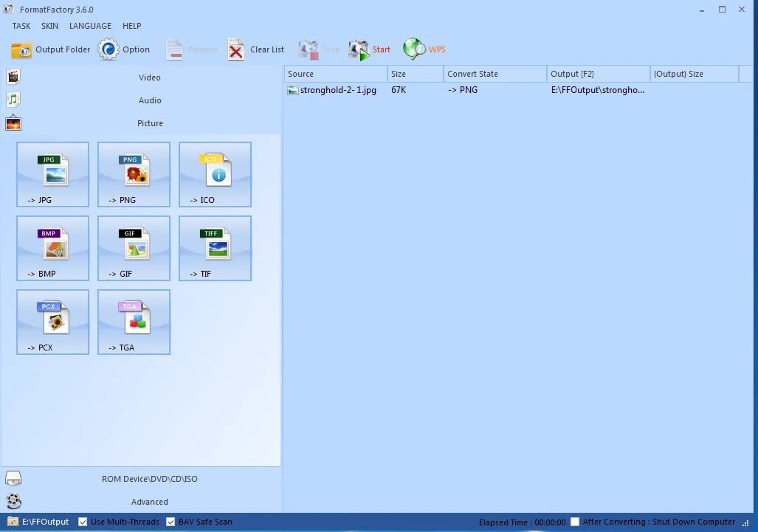Click the Stop conversion button
Screen dimensions: 758x532
319,49
